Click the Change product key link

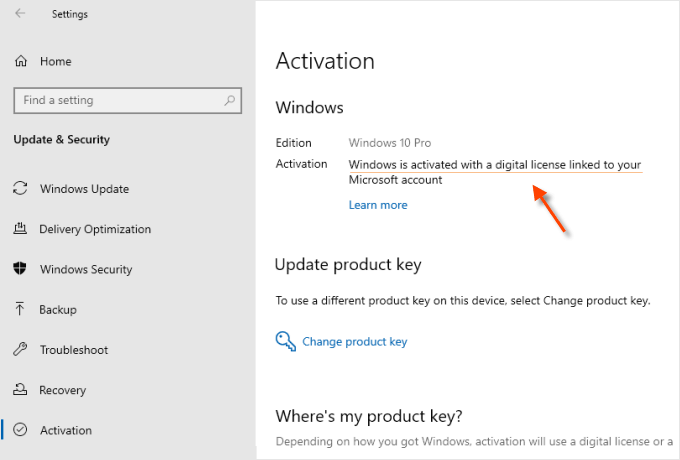tap(355, 342)
